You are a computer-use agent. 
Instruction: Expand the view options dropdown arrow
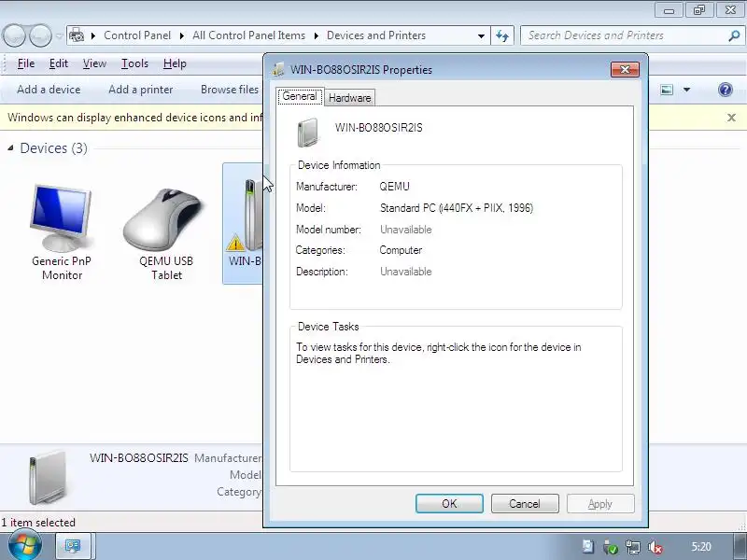686,90
